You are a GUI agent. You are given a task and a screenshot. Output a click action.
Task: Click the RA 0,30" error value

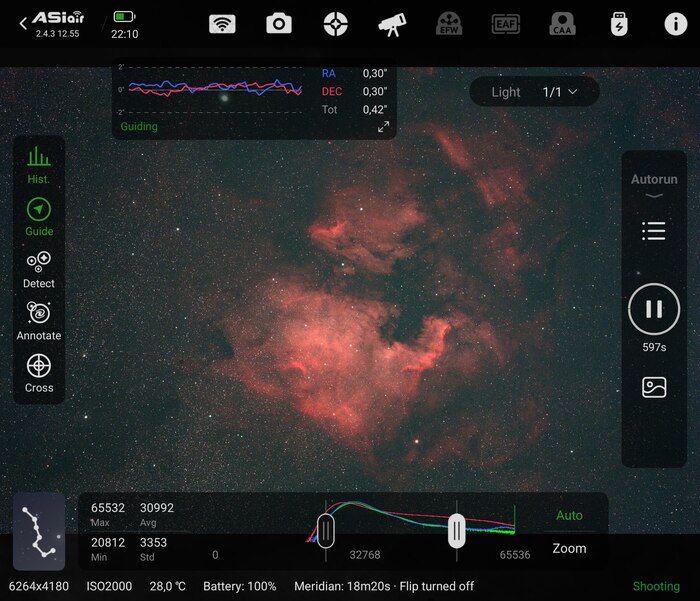pyautogui.click(x=375, y=73)
